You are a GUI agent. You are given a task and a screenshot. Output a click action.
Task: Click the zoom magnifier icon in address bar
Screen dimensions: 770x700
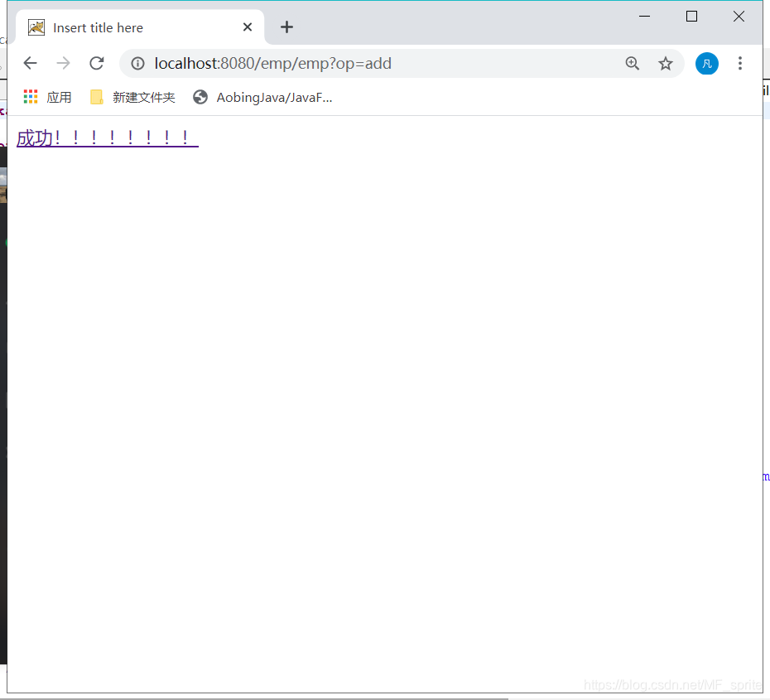tap(632, 63)
